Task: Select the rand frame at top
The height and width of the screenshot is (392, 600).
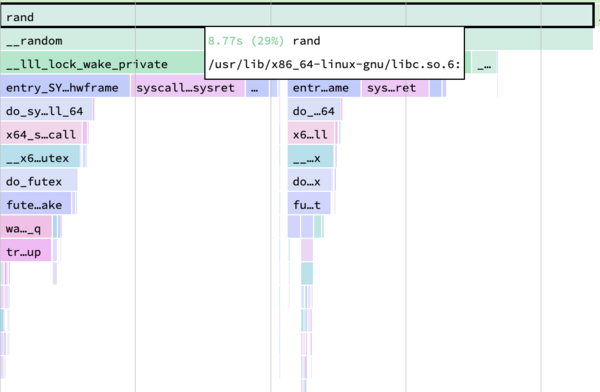Action: point(297,16)
